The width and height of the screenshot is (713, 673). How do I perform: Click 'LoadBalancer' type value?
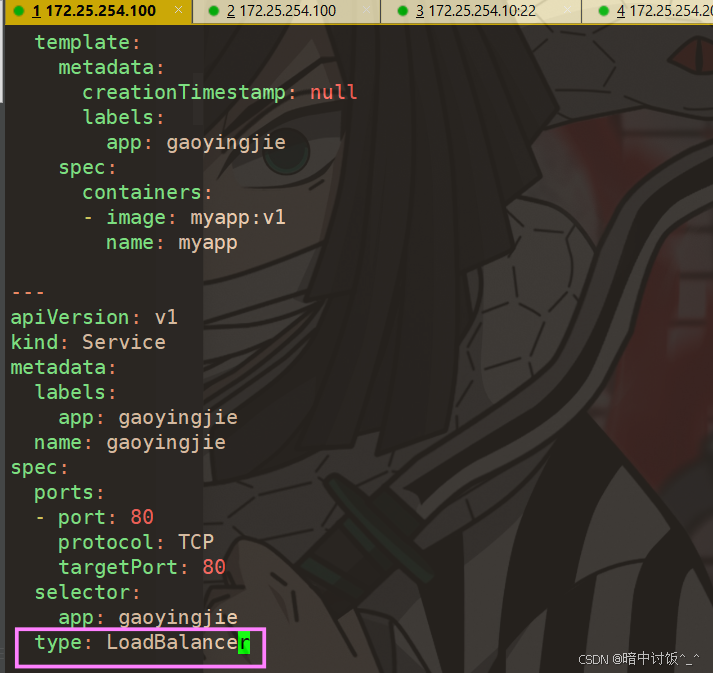[x=178, y=643]
